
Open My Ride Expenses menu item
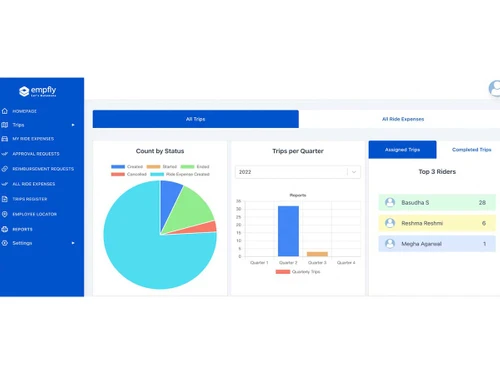(33, 139)
